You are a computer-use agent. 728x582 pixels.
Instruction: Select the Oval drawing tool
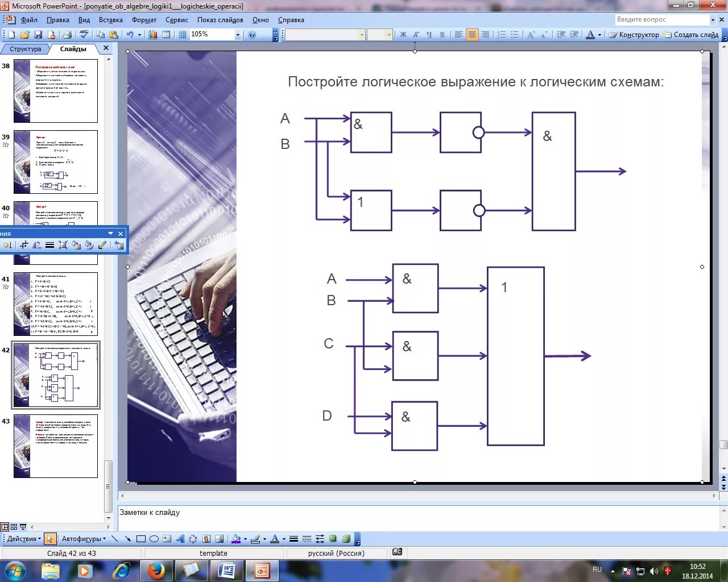coord(154,539)
